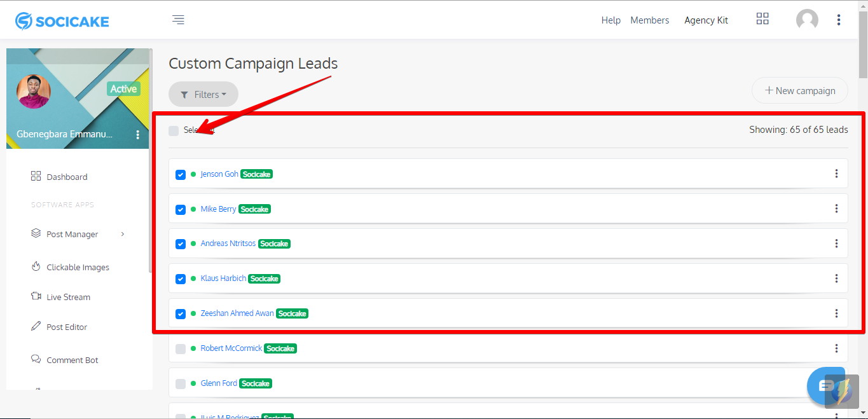
Task: Click the funnel icon in Filters
Action: (184, 95)
